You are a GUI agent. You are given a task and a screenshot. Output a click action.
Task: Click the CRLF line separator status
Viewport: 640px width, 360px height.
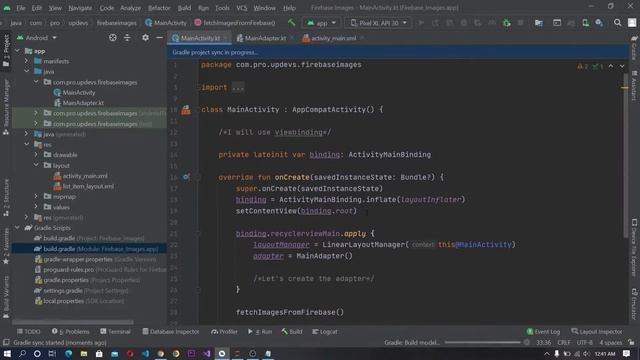tap(564, 342)
